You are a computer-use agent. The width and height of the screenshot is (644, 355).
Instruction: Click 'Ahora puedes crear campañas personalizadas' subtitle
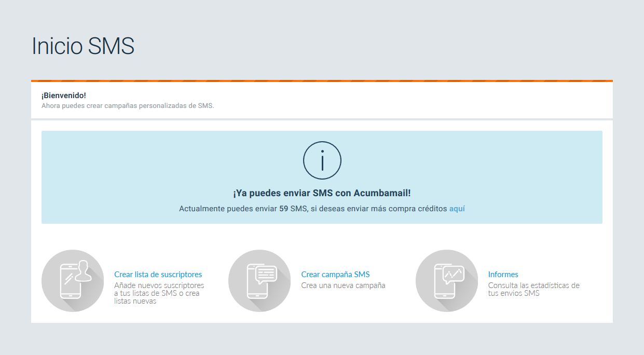click(127, 105)
